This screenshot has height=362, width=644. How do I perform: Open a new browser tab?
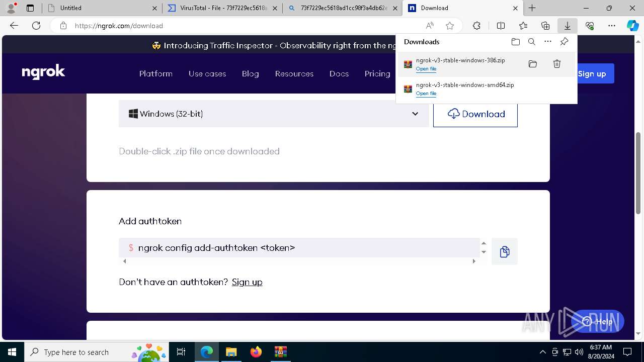pyautogui.click(x=532, y=8)
